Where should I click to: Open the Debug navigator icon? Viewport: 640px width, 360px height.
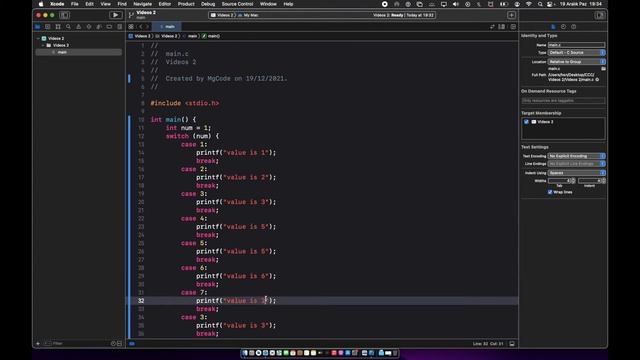(x=99, y=27)
